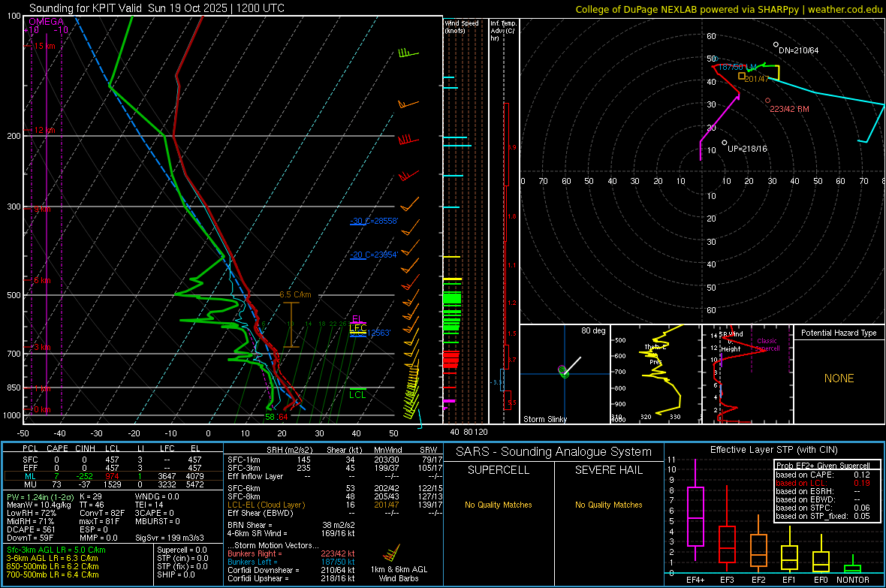Click the 'Supercell = 0.0' composite value
The width and height of the screenshot is (886, 588).
(182, 550)
